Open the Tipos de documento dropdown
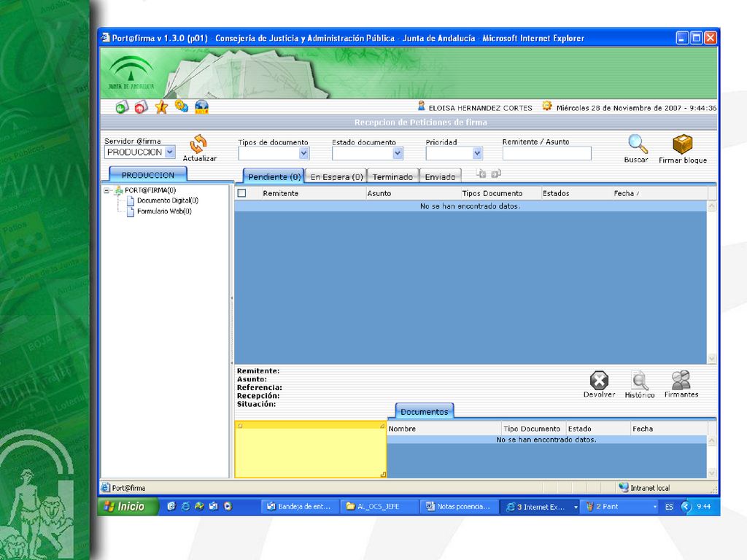 pyautogui.click(x=303, y=153)
